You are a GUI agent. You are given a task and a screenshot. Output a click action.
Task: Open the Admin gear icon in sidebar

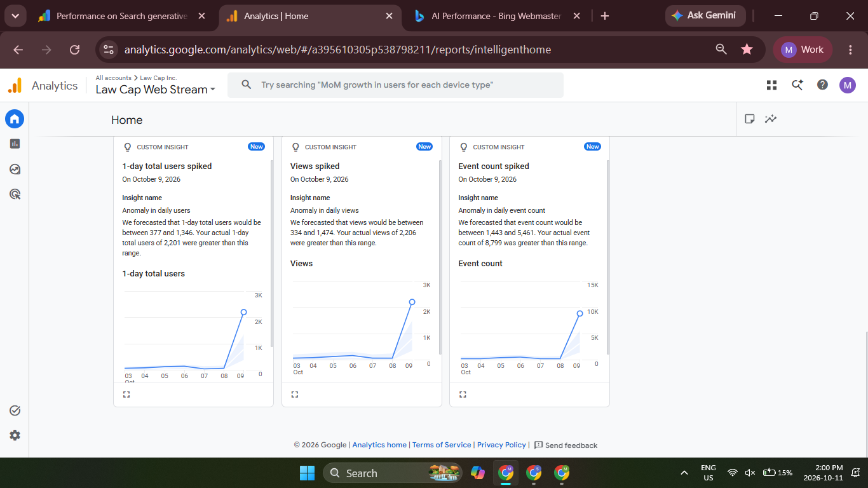tap(15, 435)
